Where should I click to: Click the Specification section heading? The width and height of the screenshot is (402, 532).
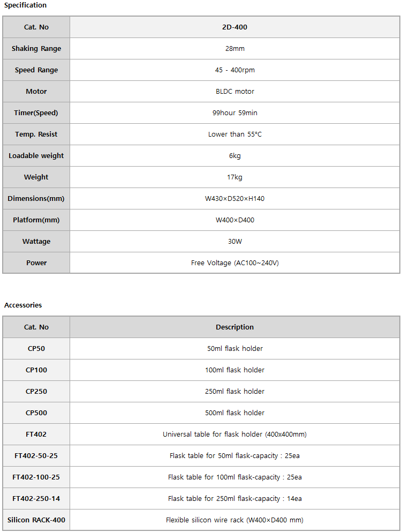(25, 5)
